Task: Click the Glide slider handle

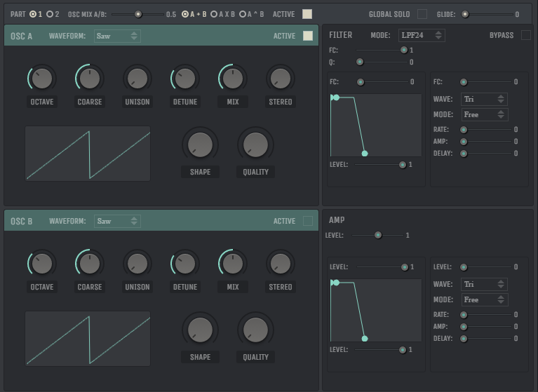Action: coord(465,14)
